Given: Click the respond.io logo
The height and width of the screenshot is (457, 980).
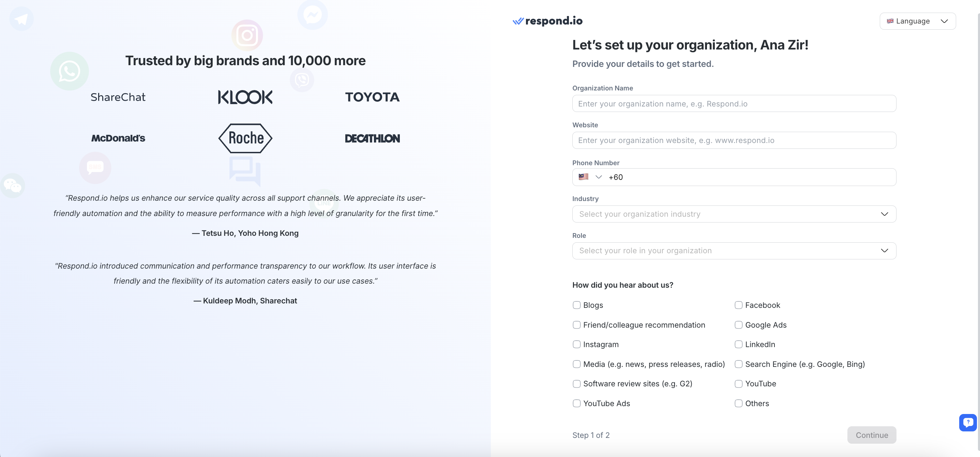Looking at the screenshot, I should tap(547, 21).
